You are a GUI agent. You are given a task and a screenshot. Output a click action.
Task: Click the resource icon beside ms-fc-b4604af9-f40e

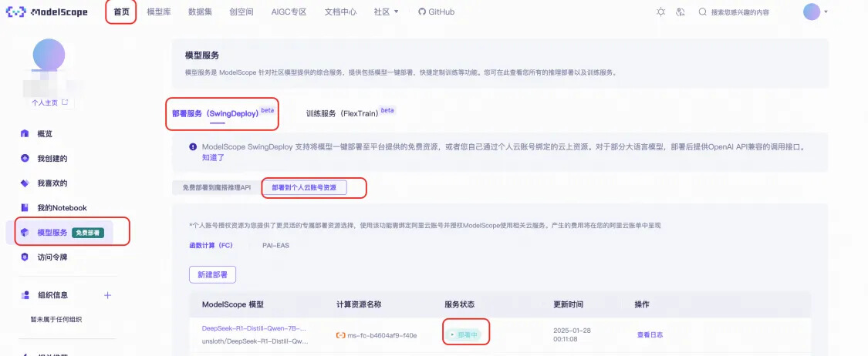[340, 335]
